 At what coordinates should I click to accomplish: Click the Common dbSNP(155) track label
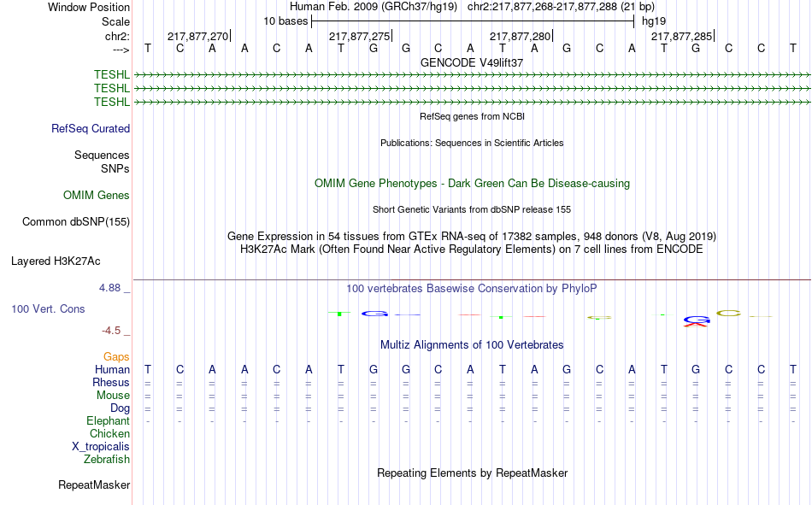pos(75,221)
